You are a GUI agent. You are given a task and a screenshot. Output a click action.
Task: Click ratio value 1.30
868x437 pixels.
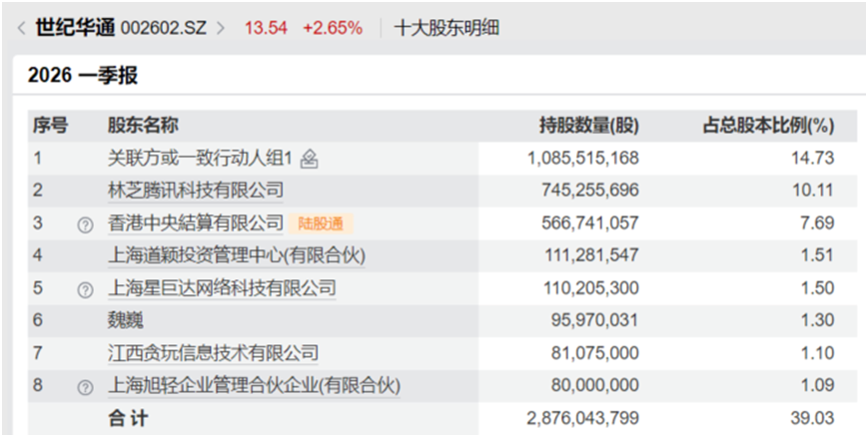click(817, 321)
